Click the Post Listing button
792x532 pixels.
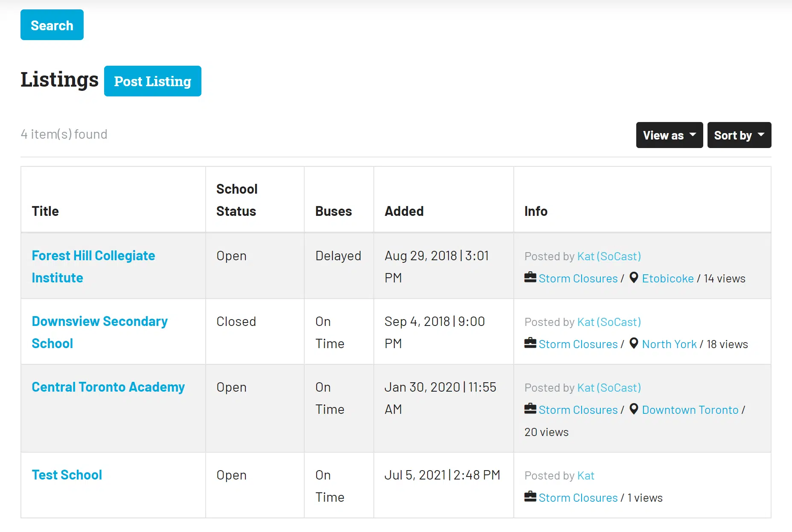coord(152,81)
